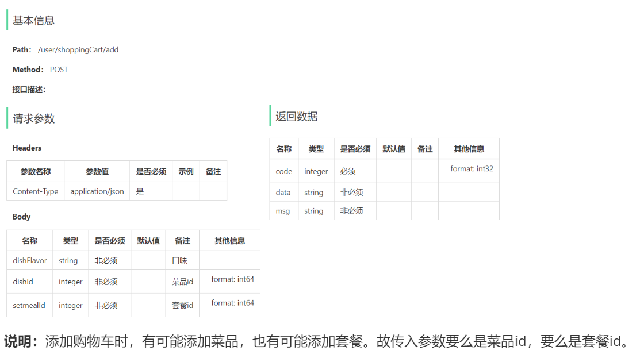Select the code row in 返回数据 table

[x=385, y=171]
